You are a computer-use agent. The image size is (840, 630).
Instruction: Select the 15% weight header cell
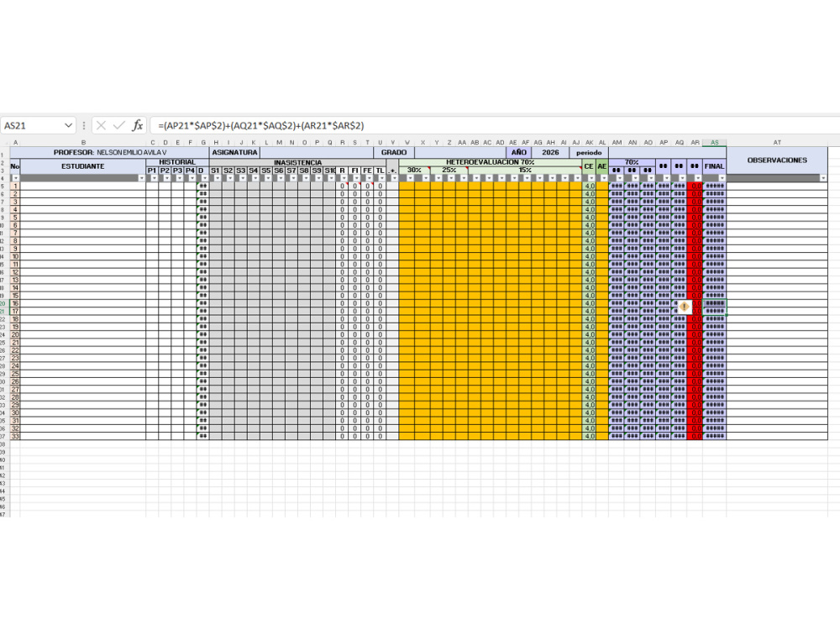click(525, 170)
